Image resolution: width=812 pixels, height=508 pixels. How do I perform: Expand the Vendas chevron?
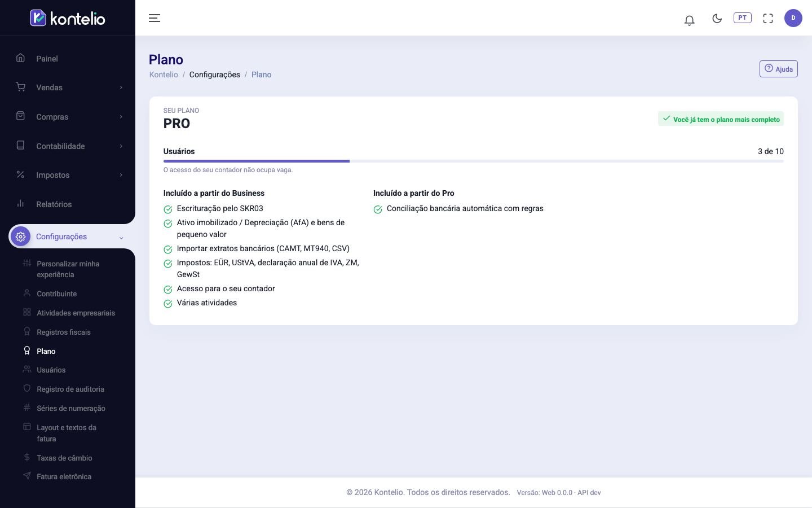tap(121, 87)
